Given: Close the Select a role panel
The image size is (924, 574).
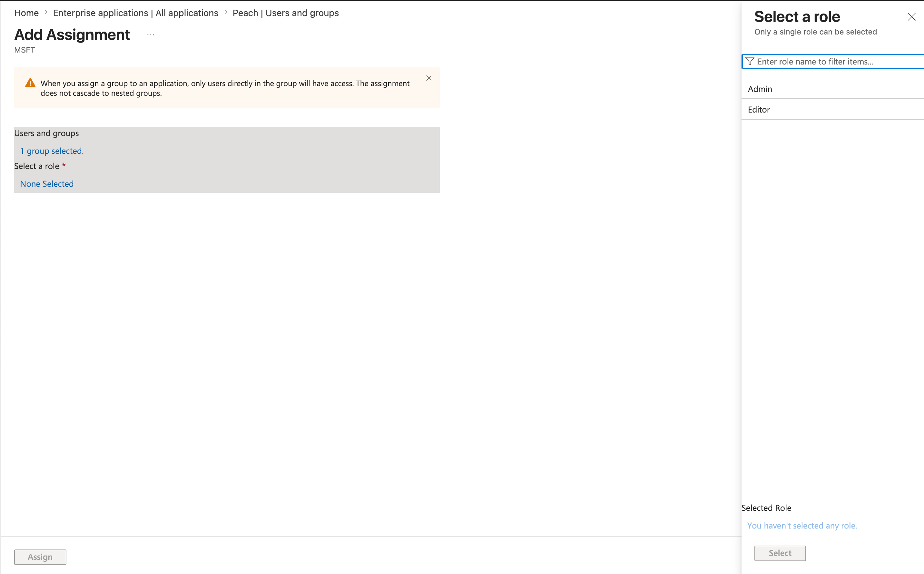Looking at the screenshot, I should coord(911,17).
